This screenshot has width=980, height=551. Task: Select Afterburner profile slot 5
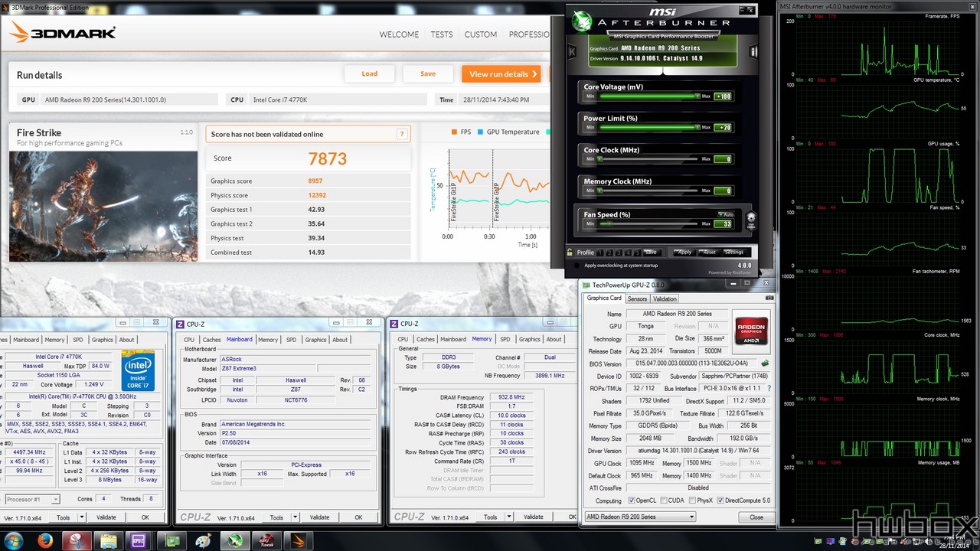(x=636, y=253)
